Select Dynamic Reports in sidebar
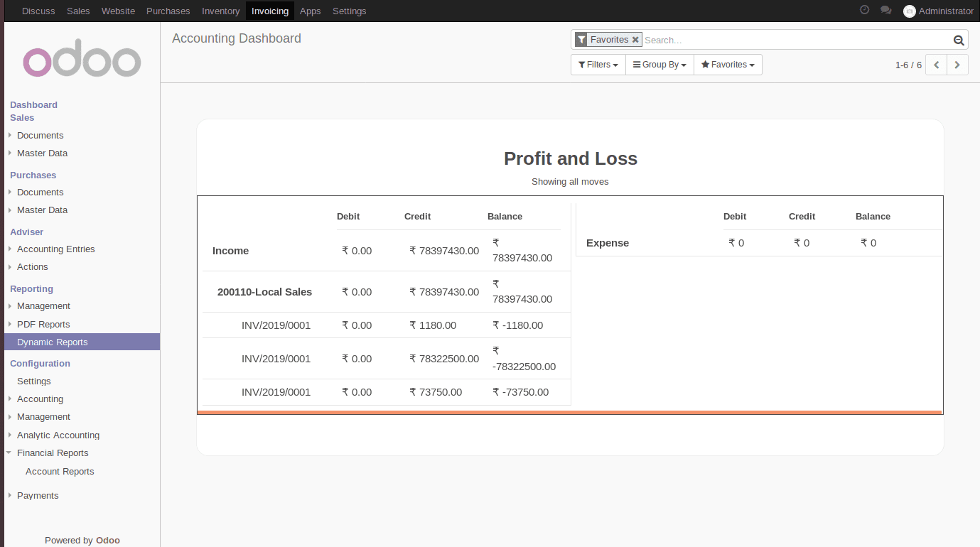This screenshot has height=547, width=980. (82, 342)
